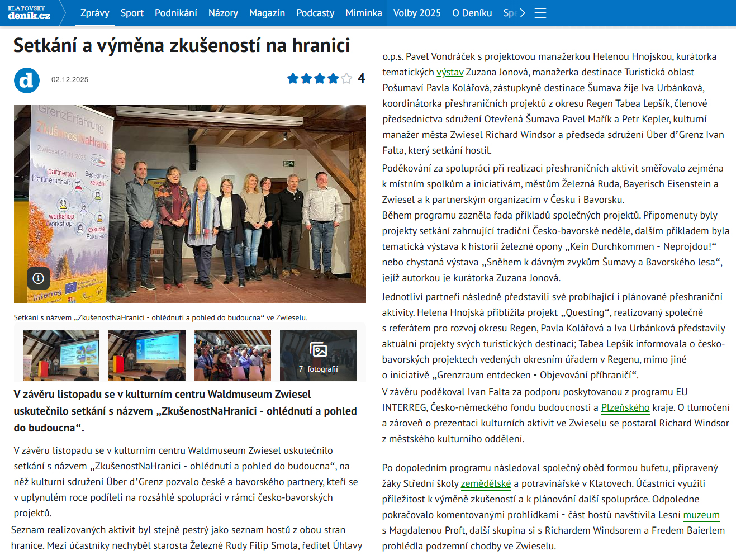Screen dimensions: 736x560
Task: Click the muzeum link
Action: point(701,515)
